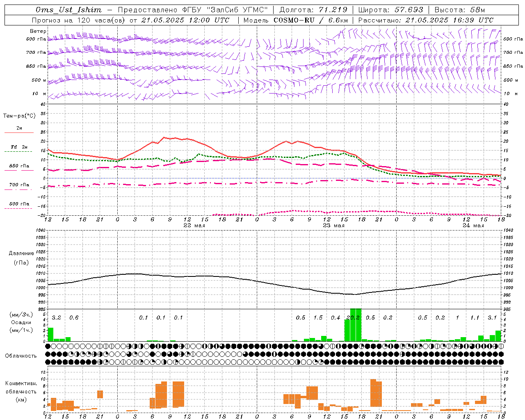Click the '(гПа)' pressure unit label
Image resolution: width=525 pixels, height=420 pixels.
point(21,262)
